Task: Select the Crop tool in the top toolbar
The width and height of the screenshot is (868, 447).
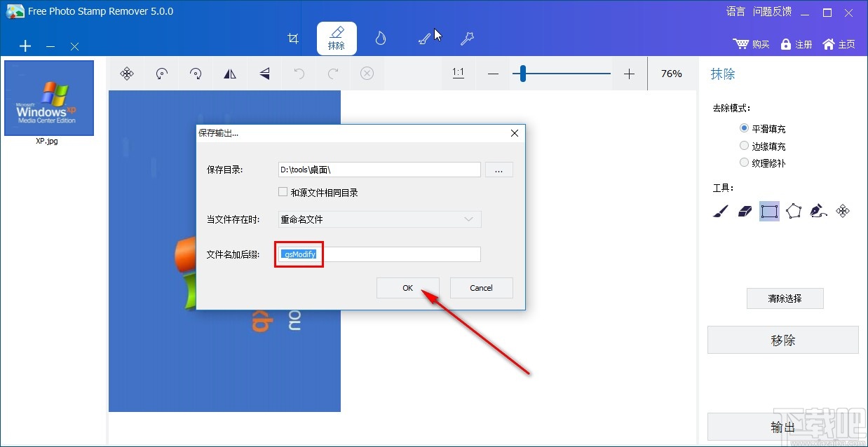Action: [293, 39]
